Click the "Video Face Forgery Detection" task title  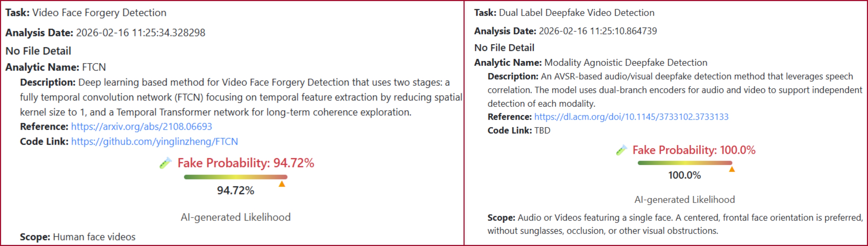click(x=99, y=13)
